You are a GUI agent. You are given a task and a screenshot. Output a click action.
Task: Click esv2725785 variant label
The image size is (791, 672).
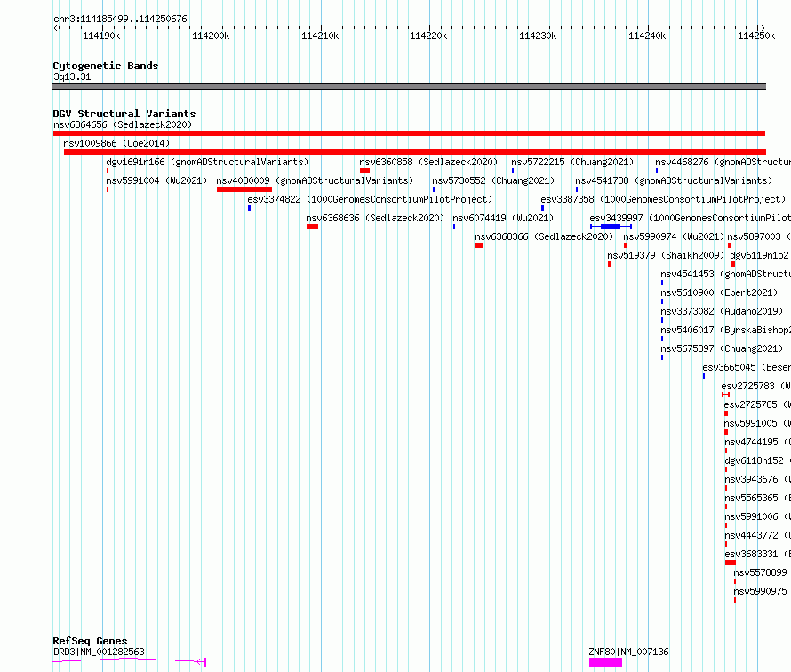[757, 404]
